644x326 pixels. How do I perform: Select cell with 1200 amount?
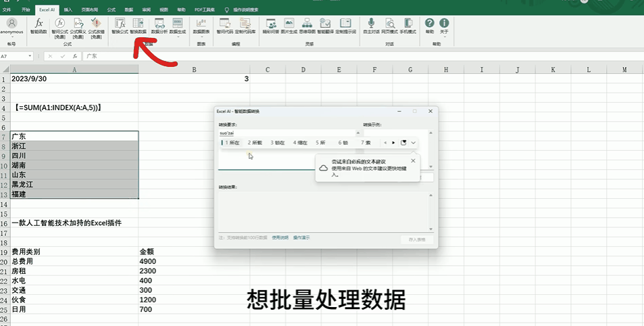(x=194, y=300)
